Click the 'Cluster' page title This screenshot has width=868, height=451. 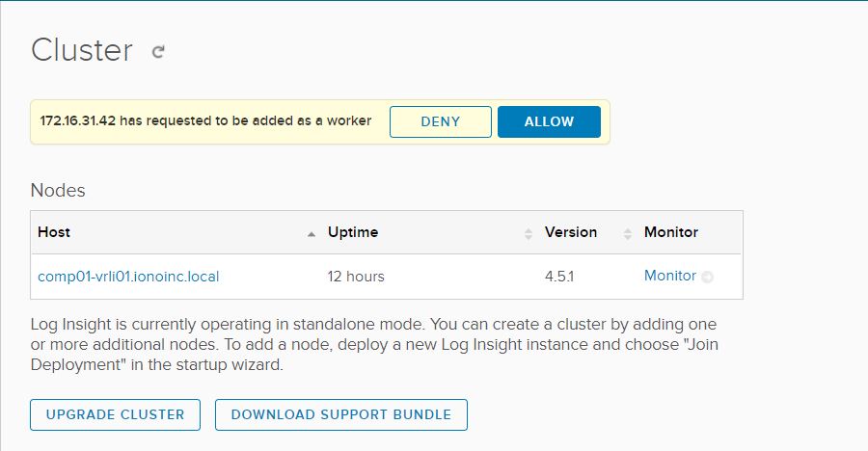(x=82, y=50)
